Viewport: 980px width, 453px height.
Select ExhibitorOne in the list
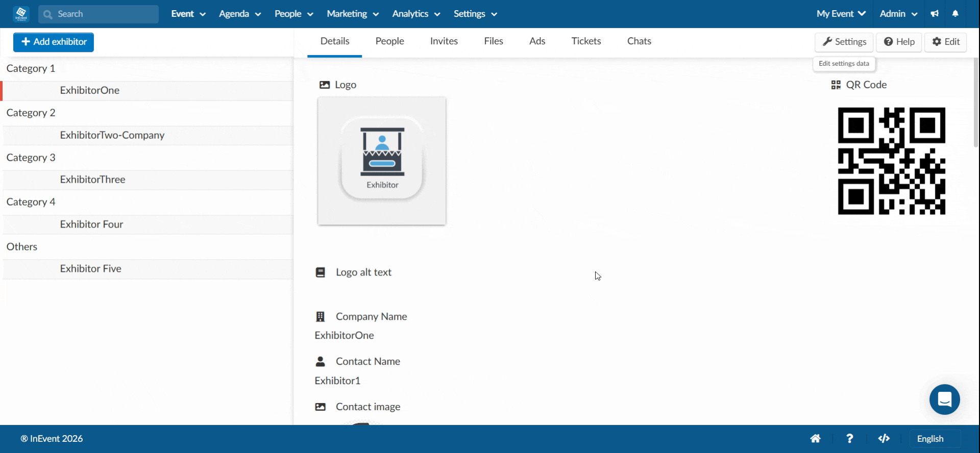coord(148,91)
